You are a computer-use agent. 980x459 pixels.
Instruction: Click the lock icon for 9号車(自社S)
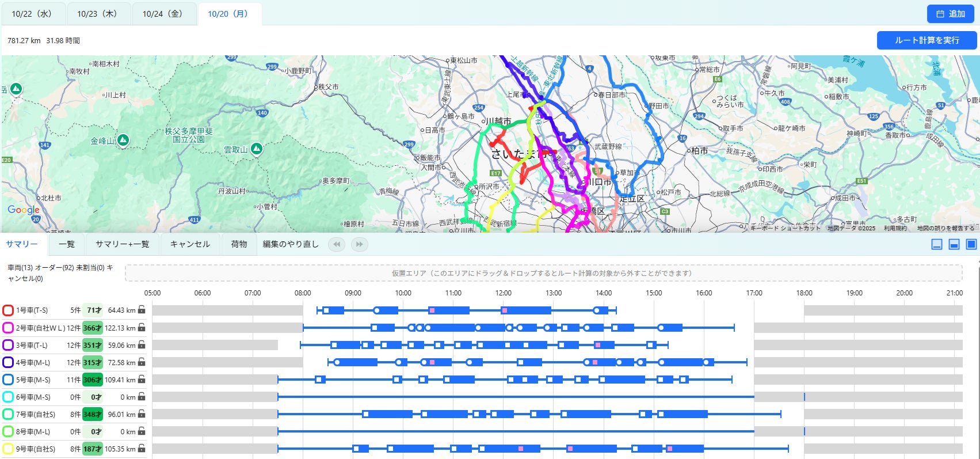pyautogui.click(x=142, y=449)
